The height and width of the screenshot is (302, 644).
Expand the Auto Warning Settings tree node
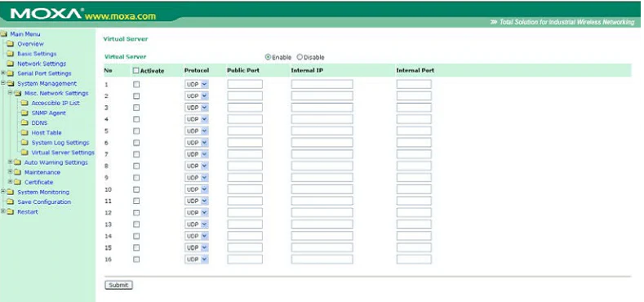click(10, 162)
